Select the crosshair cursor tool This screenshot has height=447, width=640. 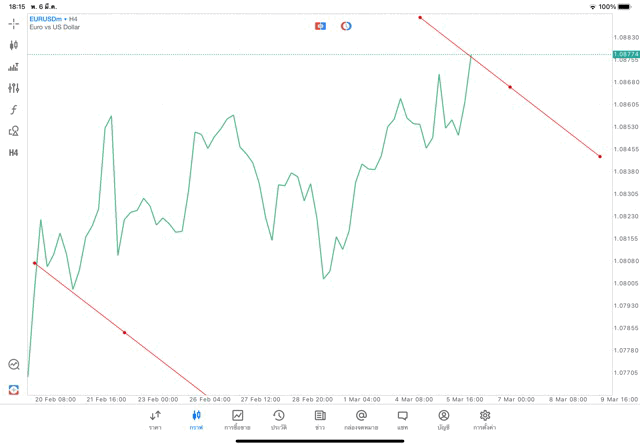pyautogui.click(x=13, y=23)
